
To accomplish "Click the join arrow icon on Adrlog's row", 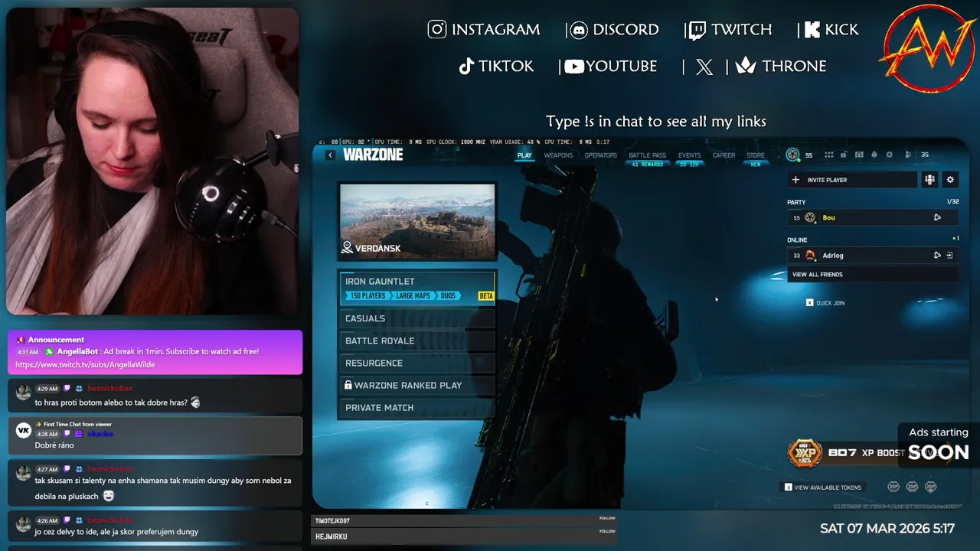I will coord(949,255).
